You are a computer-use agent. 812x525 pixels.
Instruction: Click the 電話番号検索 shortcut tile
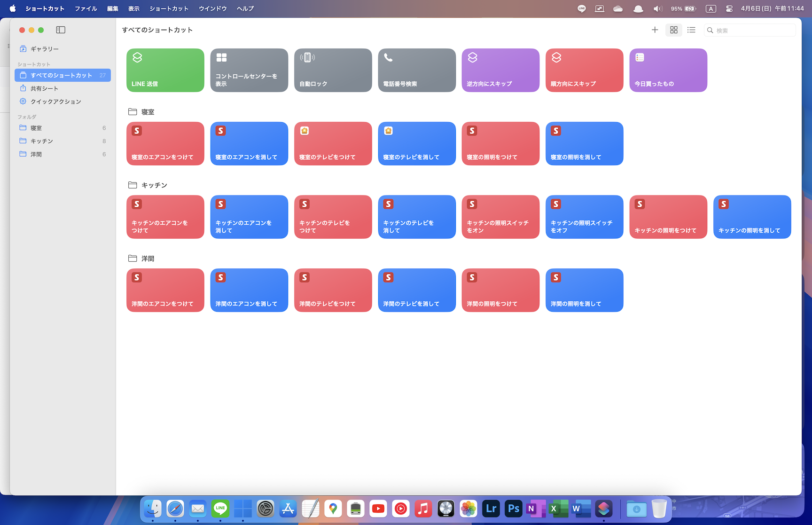click(x=416, y=70)
